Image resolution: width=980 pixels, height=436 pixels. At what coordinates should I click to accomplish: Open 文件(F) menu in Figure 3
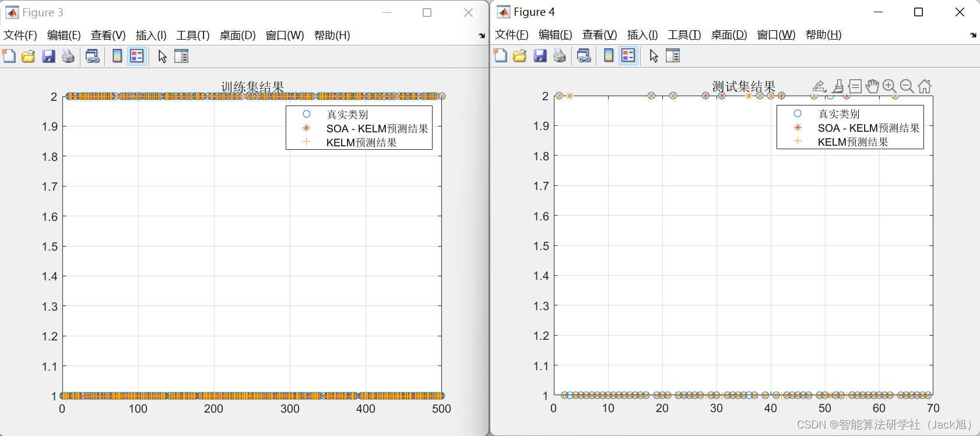[x=20, y=35]
